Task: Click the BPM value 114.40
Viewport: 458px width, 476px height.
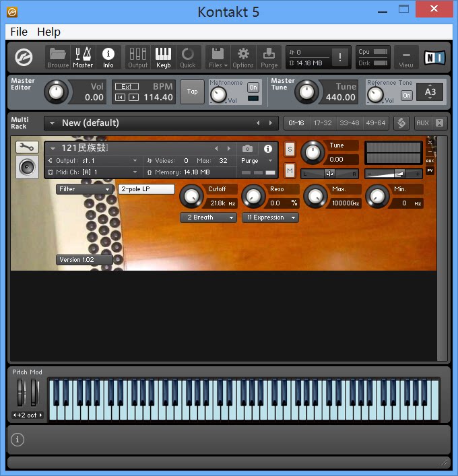Action: (158, 98)
